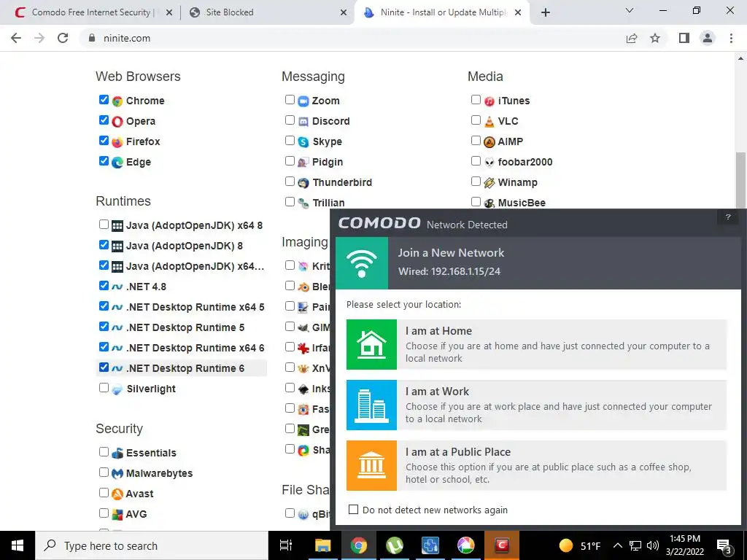
Task: Click the Malwarebytes logo icon
Action: point(117,474)
